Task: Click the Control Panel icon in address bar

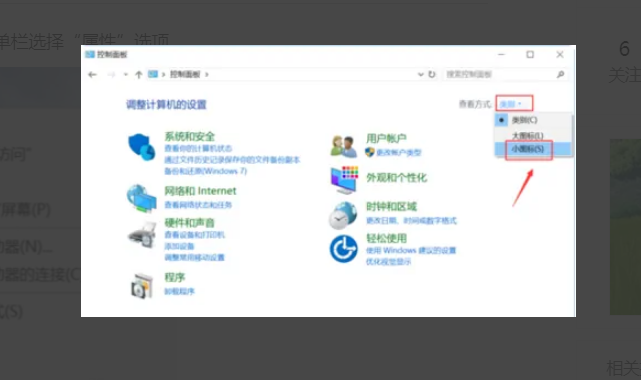Action: pyautogui.click(x=153, y=74)
